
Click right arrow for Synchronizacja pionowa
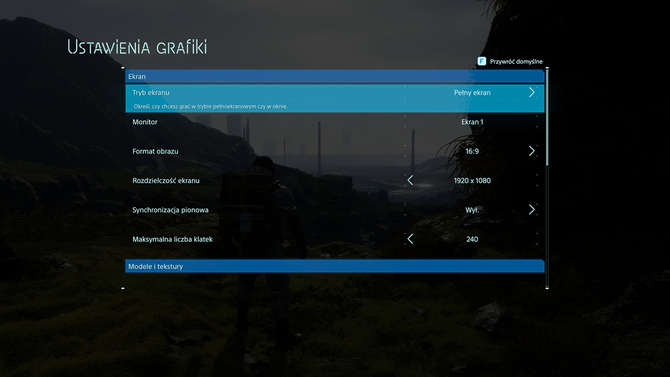click(x=532, y=209)
